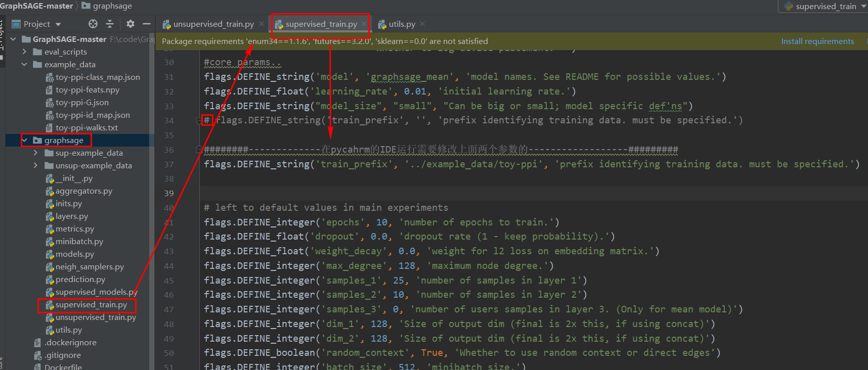The height and width of the screenshot is (370, 868).
Task: Click the python icon on utils.py tab
Action: click(382, 24)
